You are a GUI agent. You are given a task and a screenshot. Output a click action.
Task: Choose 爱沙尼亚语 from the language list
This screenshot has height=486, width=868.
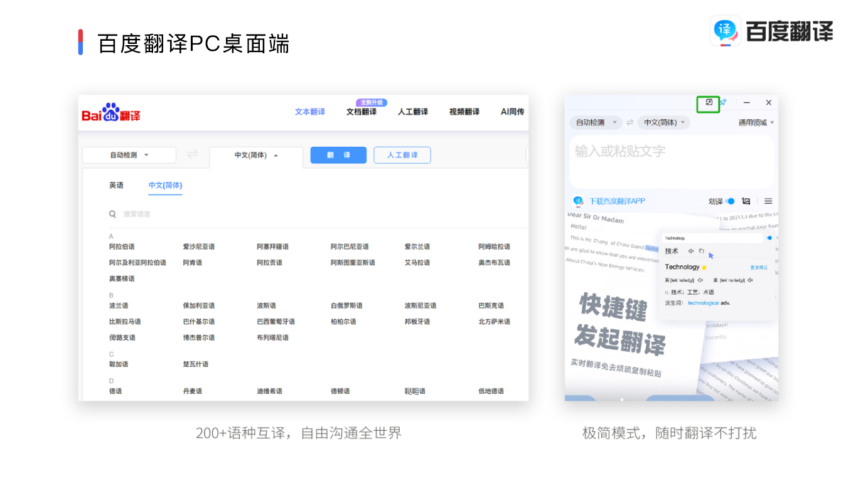click(199, 246)
